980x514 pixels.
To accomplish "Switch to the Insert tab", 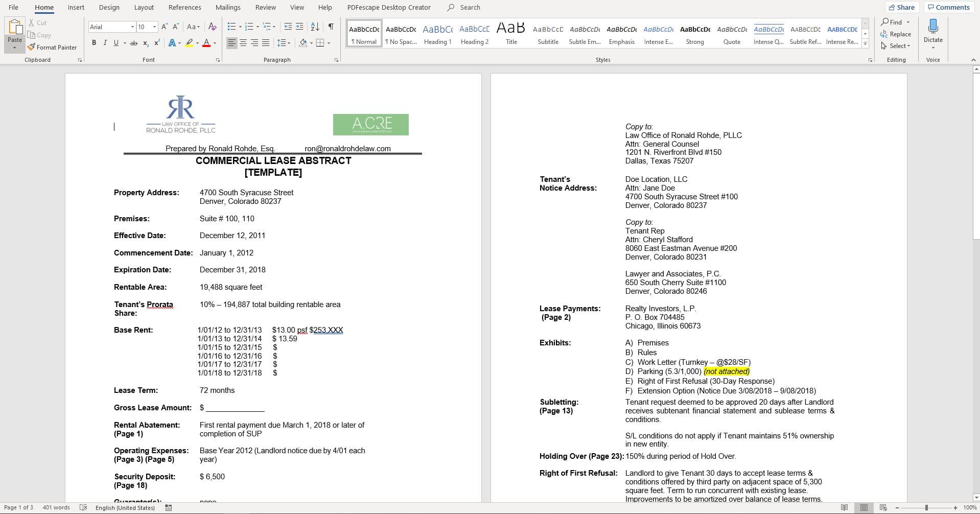I will (76, 7).
